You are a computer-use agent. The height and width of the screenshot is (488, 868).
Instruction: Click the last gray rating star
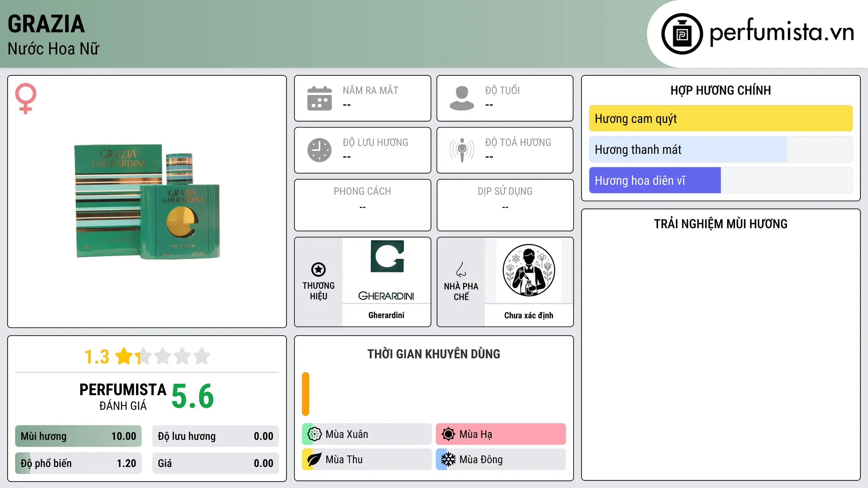202,356
